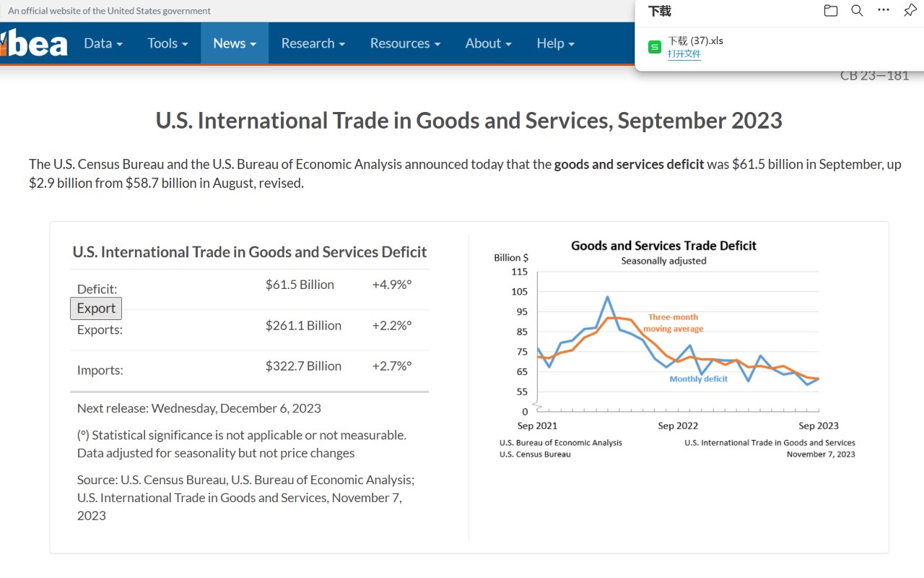Click the Goods and Services Trade Deficit chart
Image resolution: width=924 pixels, height=578 pixels.
tap(676, 347)
